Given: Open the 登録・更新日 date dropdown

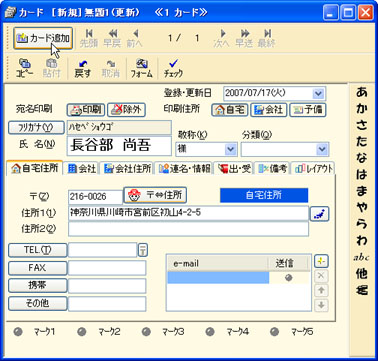Looking at the screenshot, I should [319, 93].
